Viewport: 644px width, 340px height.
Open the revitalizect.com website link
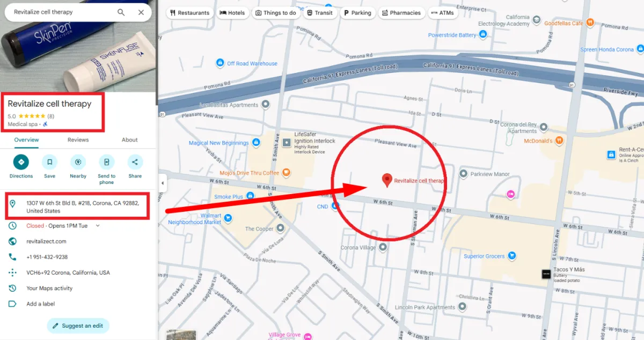(x=47, y=241)
